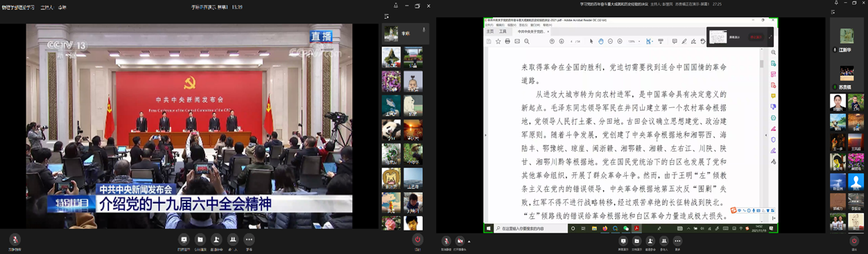Toggle microphone mute in left meeting window
The width and height of the screenshot is (868, 254).
pyautogui.click(x=15, y=239)
